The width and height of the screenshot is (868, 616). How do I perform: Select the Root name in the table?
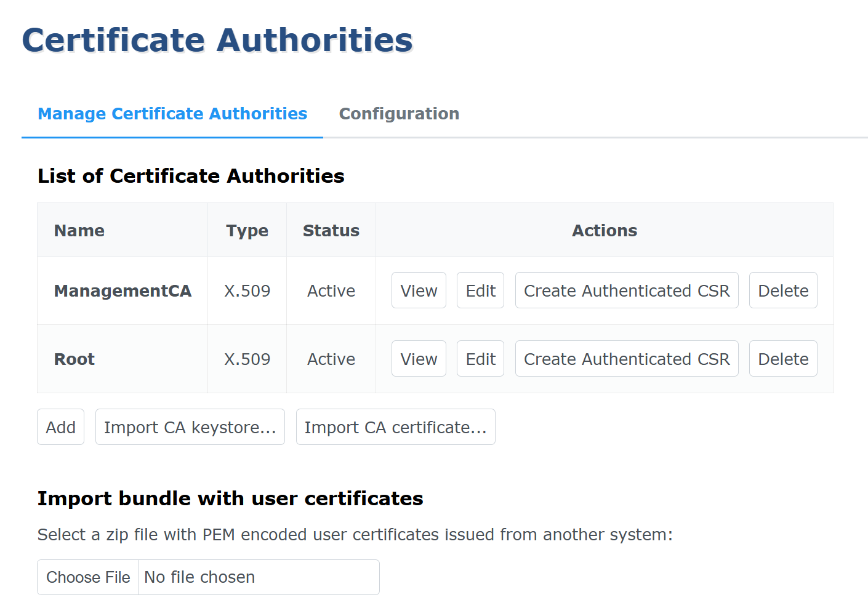coord(74,358)
